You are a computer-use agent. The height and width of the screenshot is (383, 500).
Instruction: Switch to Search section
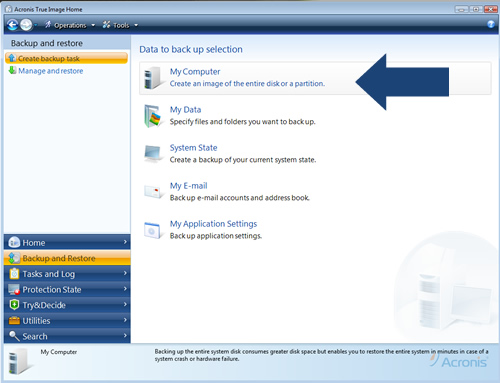click(x=67, y=336)
